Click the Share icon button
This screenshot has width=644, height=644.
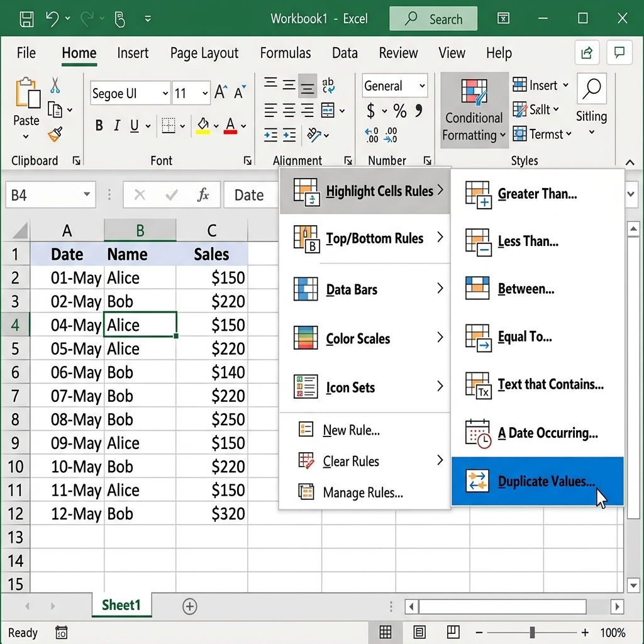587,52
